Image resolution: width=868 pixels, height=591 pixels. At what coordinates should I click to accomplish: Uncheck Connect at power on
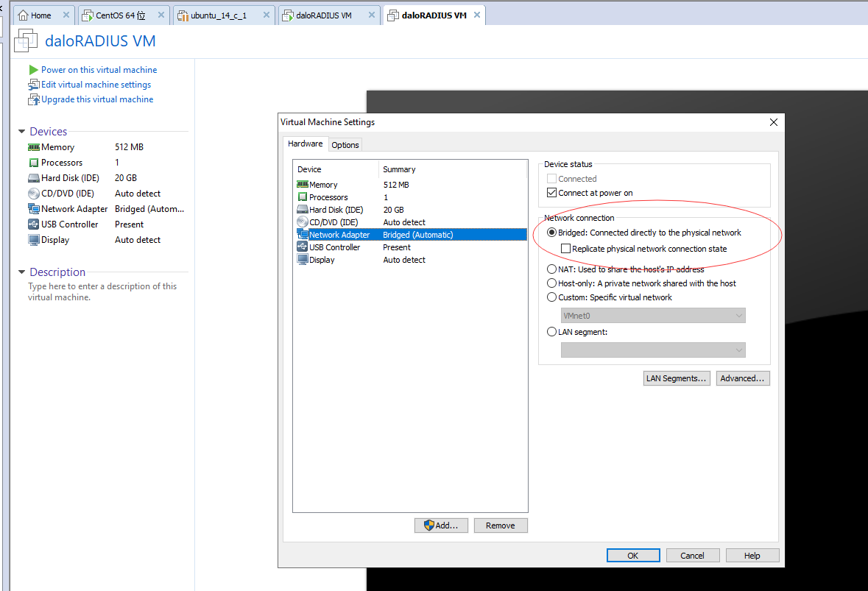pyautogui.click(x=552, y=193)
